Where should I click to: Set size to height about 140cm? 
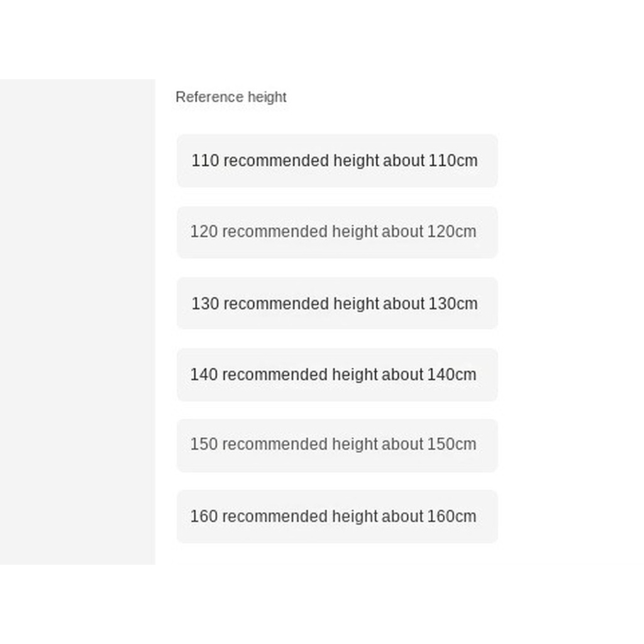pyautogui.click(x=336, y=375)
